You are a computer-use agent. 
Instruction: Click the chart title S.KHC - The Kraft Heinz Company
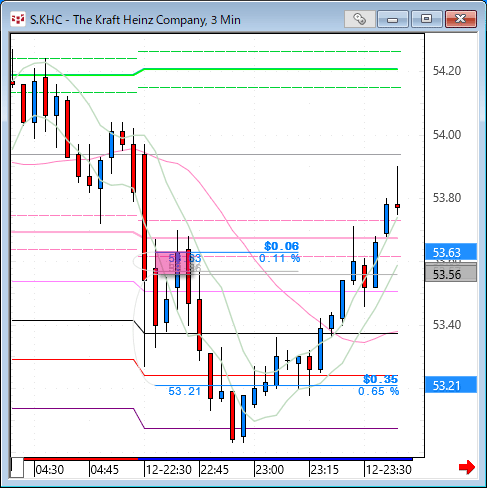tap(135, 20)
